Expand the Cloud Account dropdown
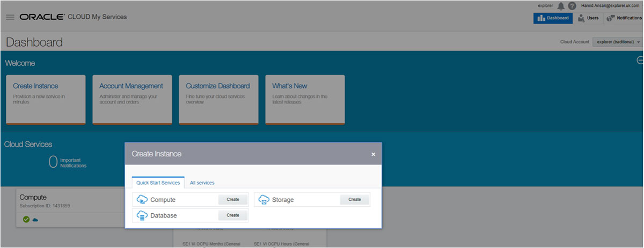Image resolution: width=644 pixels, height=248 pixels. point(617,42)
